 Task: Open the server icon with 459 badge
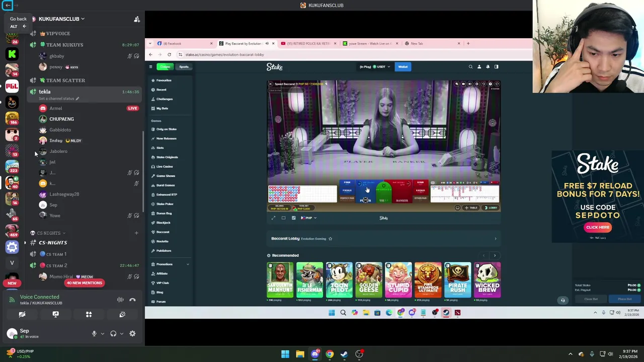(12, 231)
